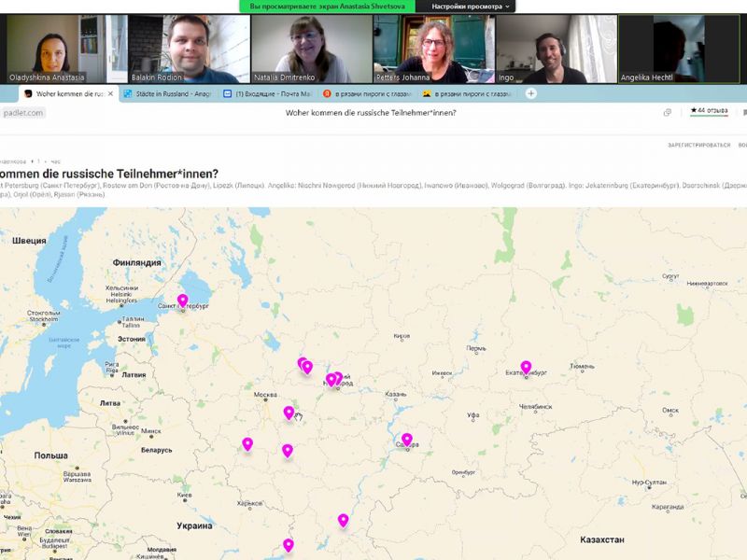Click the Padlet favicon on the first tab

click(x=28, y=94)
